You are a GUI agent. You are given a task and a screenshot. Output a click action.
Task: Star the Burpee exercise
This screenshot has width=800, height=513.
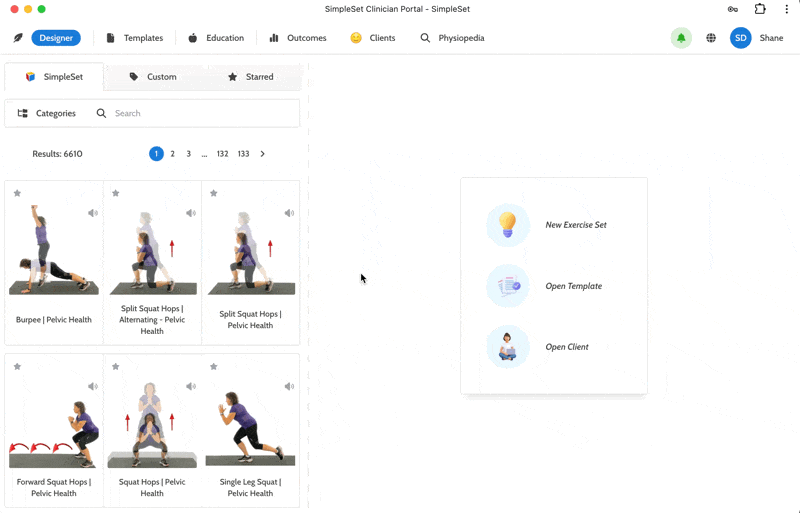[17, 193]
